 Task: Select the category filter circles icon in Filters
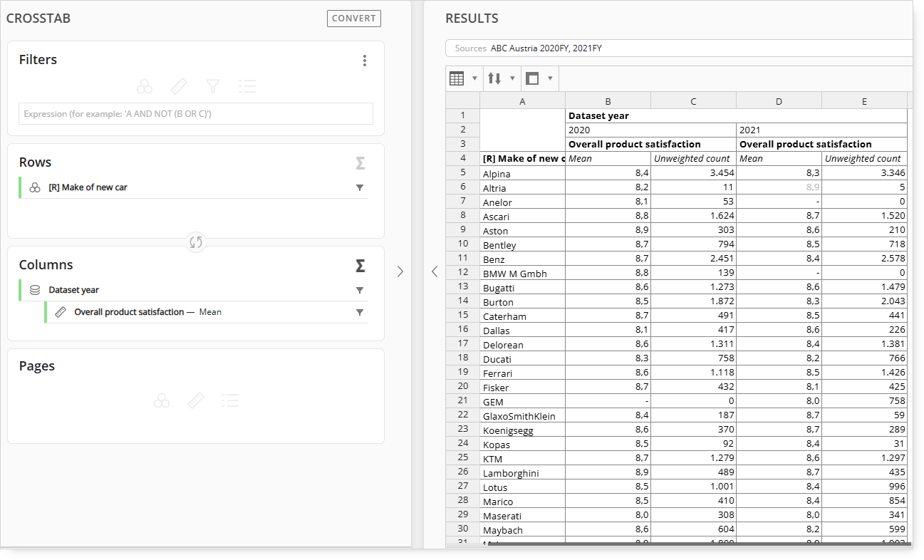pyautogui.click(x=145, y=87)
